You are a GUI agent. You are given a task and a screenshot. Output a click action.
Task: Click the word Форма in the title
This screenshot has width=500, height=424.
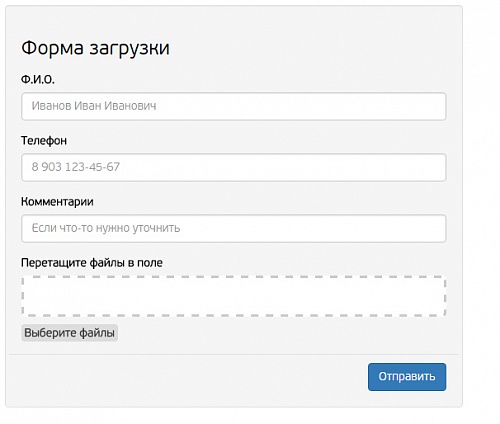point(53,48)
